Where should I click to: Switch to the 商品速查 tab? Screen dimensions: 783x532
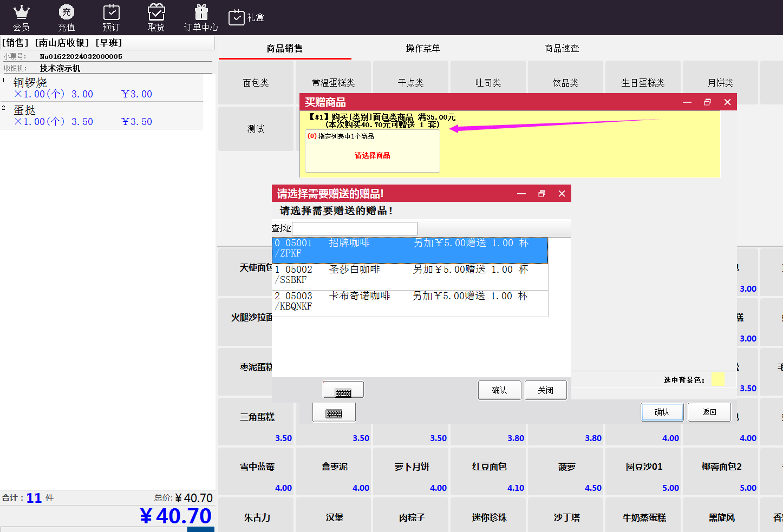click(562, 49)
